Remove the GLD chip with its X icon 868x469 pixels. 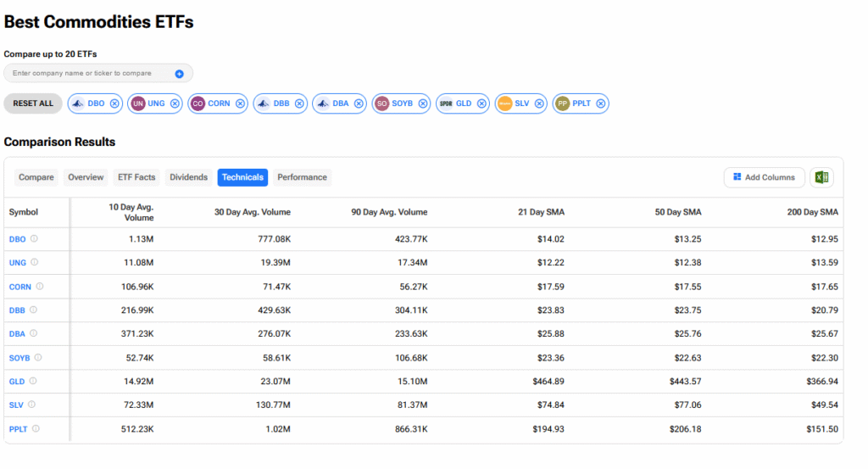coord(481,103)
